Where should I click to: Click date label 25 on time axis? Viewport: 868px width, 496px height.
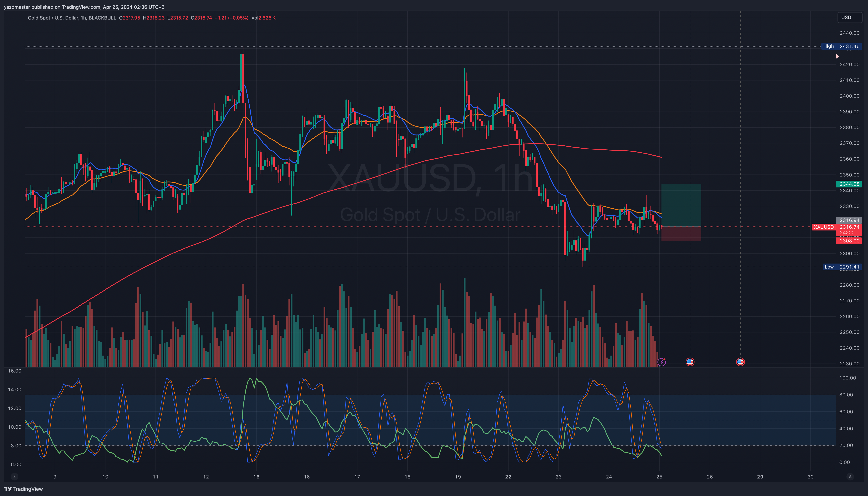click(659, 477)
